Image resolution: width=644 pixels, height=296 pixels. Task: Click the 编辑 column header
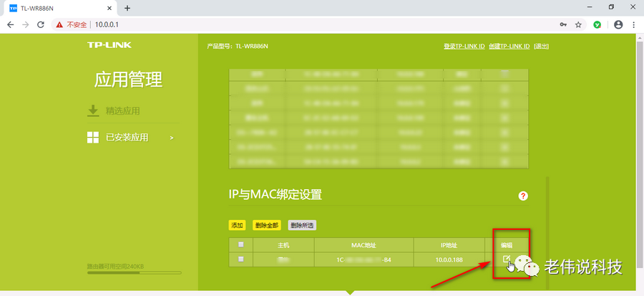(x=507, y=245)
